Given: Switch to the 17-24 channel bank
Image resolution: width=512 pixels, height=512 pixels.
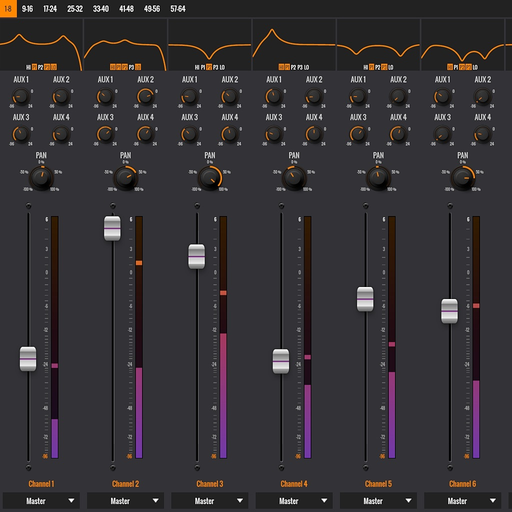Looking at the screenshot, I should (x=50, y=8).
